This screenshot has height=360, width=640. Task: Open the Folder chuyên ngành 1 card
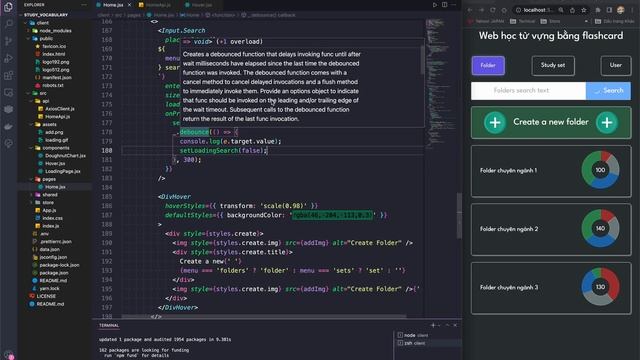pos(551,171)
